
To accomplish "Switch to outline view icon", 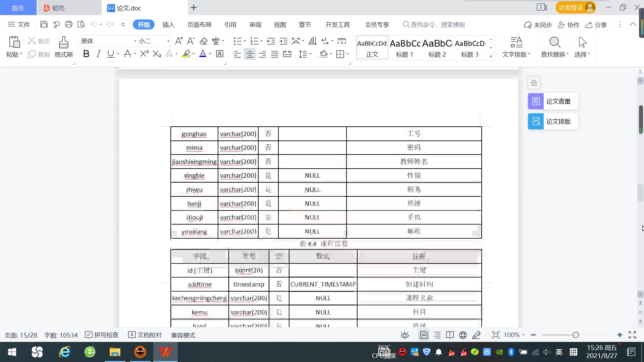I will (437, 335).
